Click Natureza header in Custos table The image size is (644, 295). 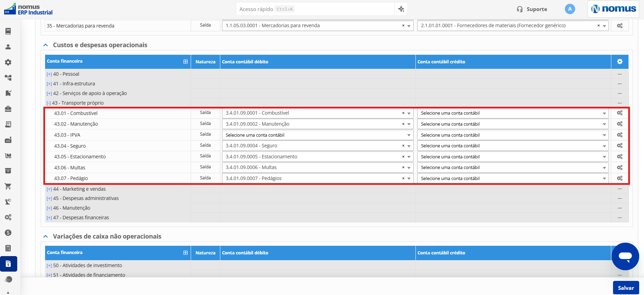(205, 62)
